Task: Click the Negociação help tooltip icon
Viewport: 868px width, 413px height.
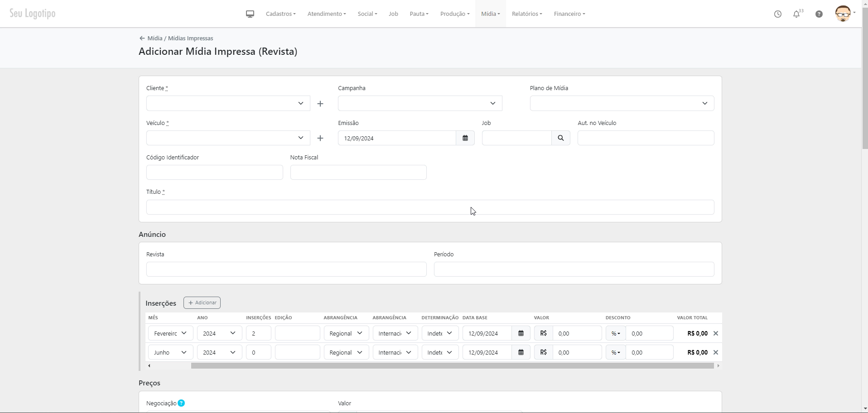Action: pos(181,403)
